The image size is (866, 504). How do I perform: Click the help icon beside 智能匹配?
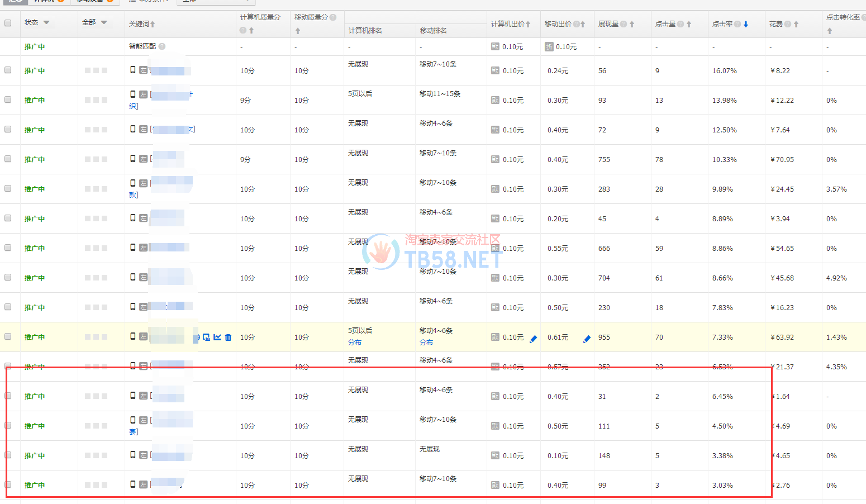tap(162, 46)
